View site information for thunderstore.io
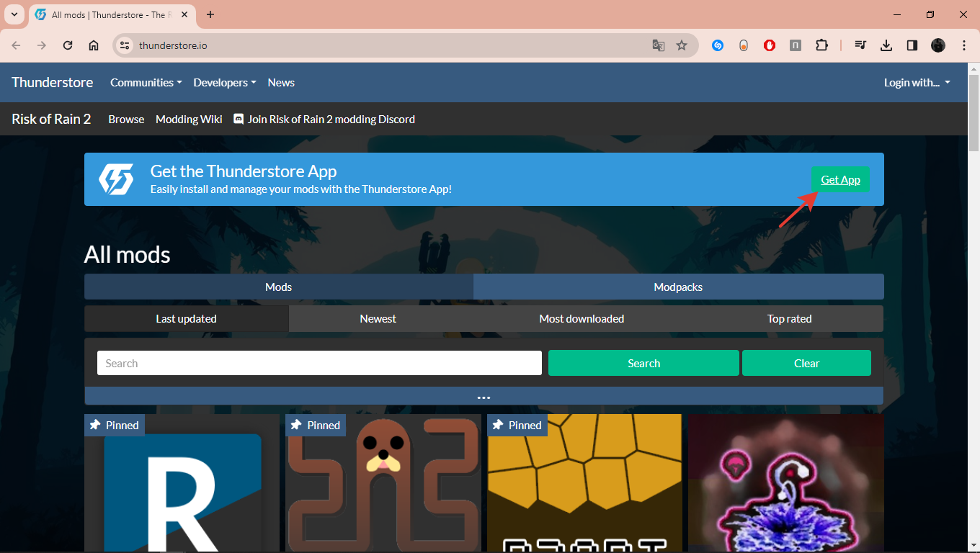Viewport: 980px width, 553px height. tap(125, 45)
